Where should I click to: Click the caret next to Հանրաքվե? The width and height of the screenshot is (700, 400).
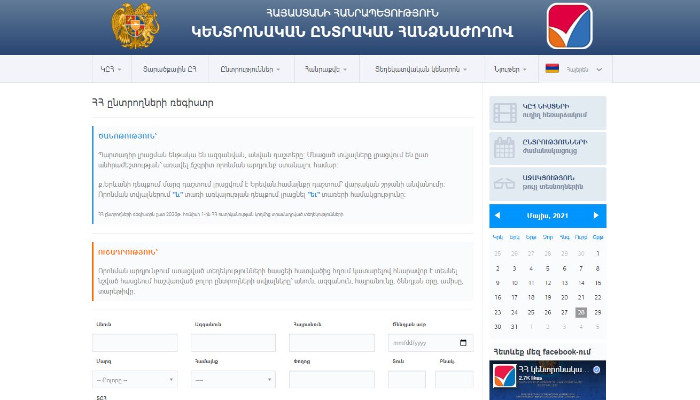coord(345,70)
